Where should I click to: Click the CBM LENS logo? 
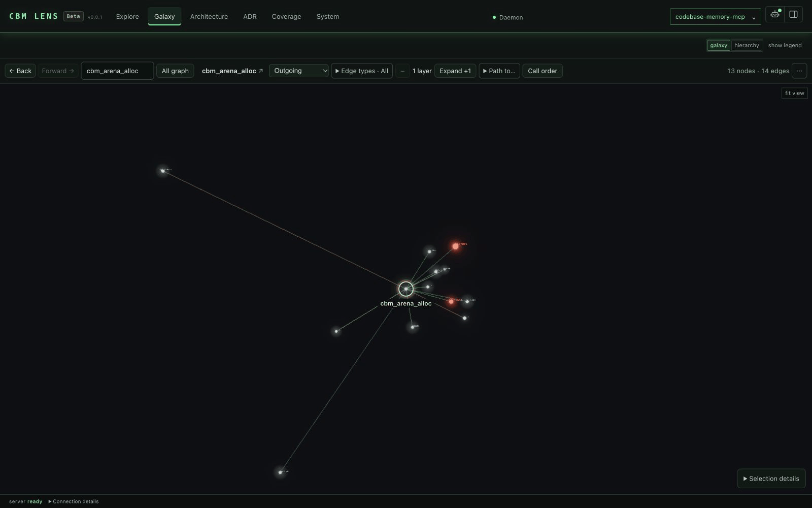(x=33, y=16)
